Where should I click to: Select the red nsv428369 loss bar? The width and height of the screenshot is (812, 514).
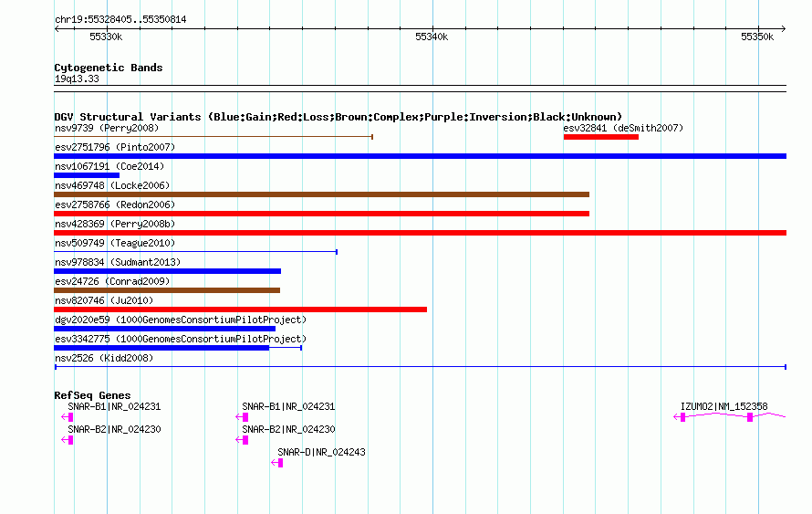420,233
